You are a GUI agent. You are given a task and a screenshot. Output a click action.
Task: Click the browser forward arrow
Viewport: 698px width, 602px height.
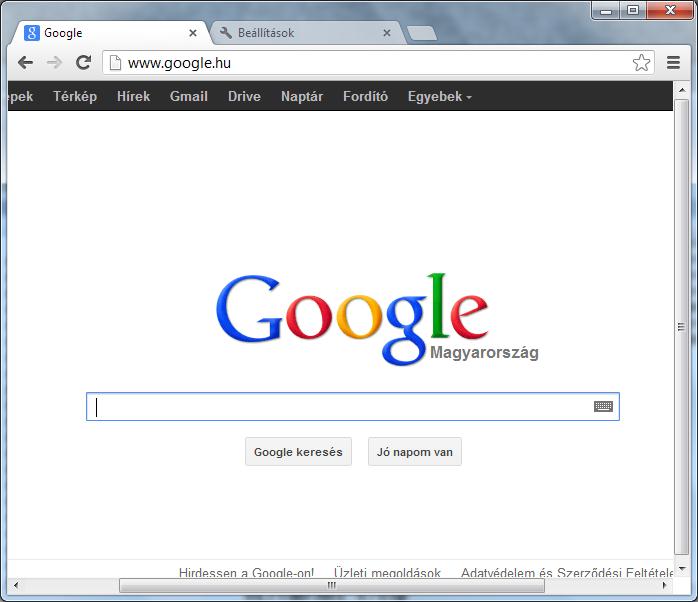point(54,63)
